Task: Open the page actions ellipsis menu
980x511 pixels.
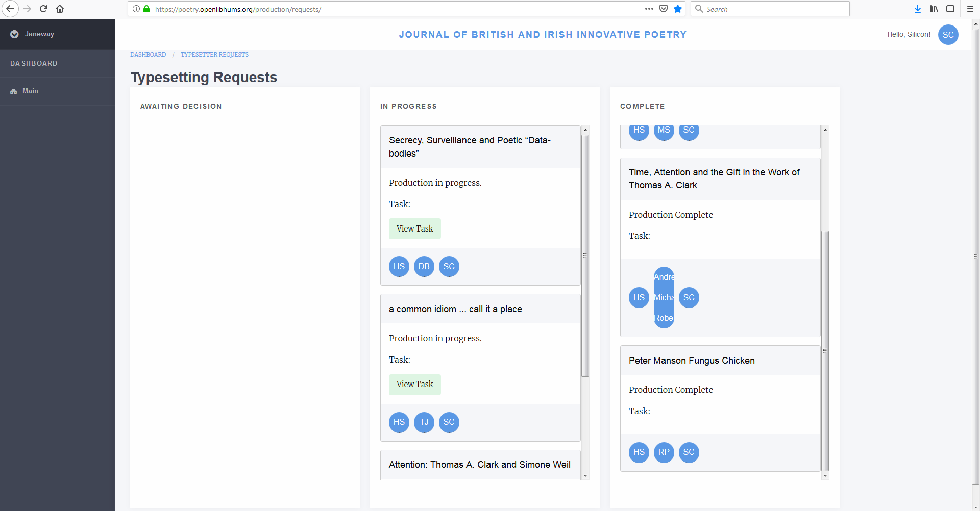Action: (x=649, y=9)
